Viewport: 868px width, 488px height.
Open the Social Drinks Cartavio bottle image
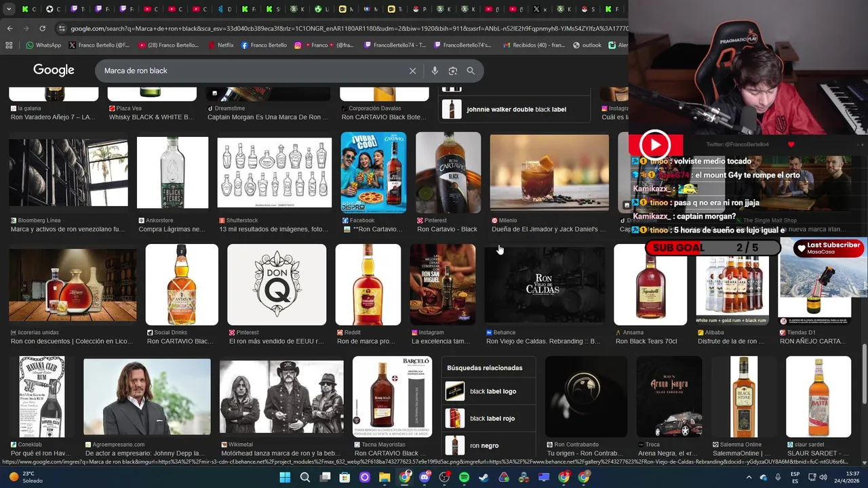click(x=182, y=285)
